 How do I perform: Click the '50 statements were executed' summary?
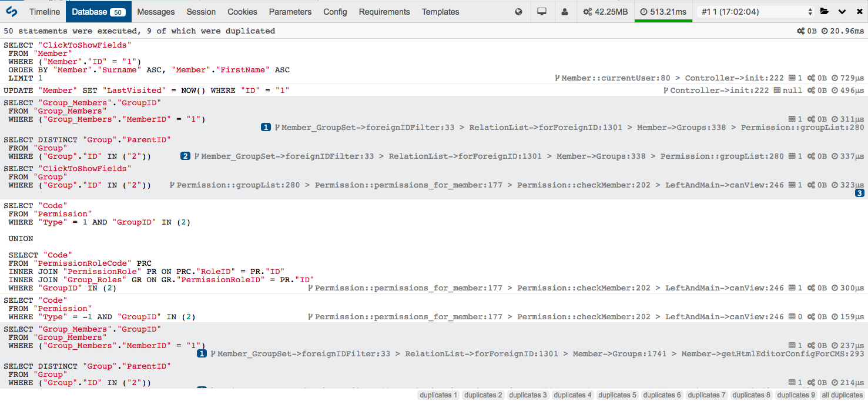(139, 31)
